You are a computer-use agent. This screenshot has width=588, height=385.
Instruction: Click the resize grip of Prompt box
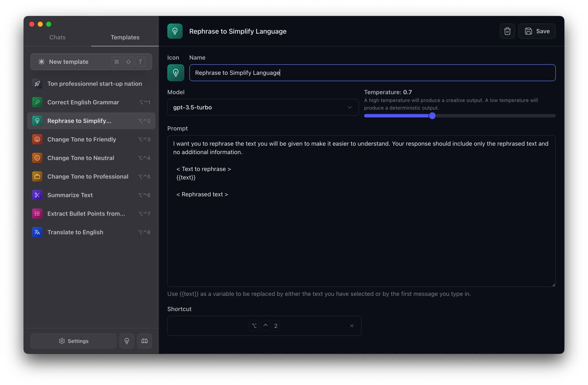(553, 284)
